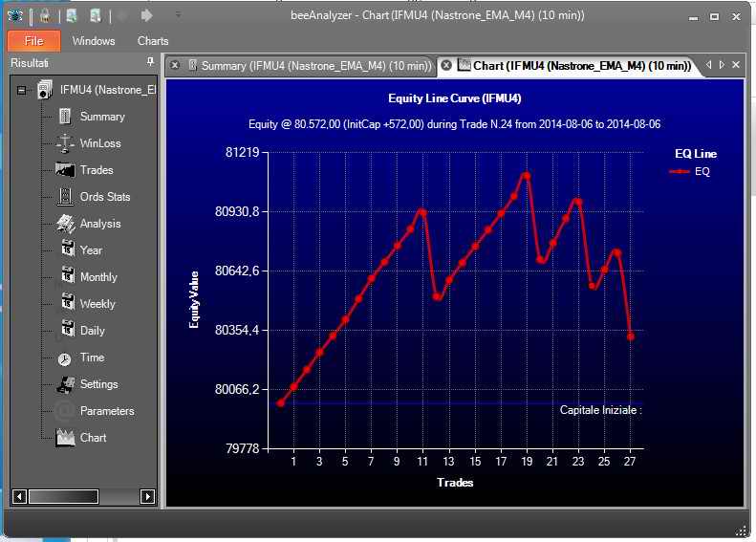The image size is (756, 542).
Task: Close the active document with tab-strip X
Action: coord(736,65)
